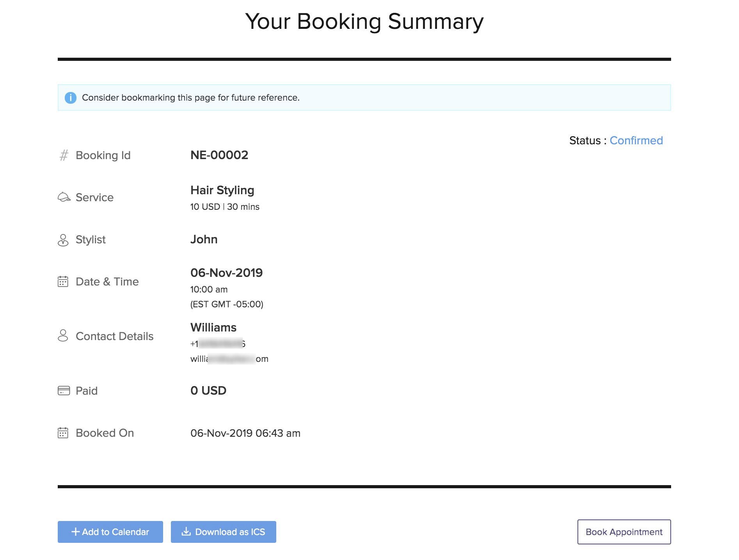Click the stylist name John
The width and height of the screenshot is (739, 560).
click(204, 239)
